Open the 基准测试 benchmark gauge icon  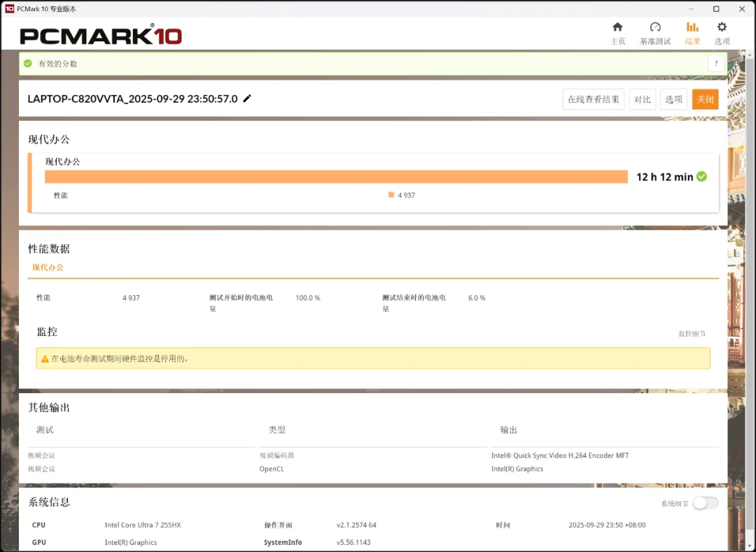coord(654,27)
